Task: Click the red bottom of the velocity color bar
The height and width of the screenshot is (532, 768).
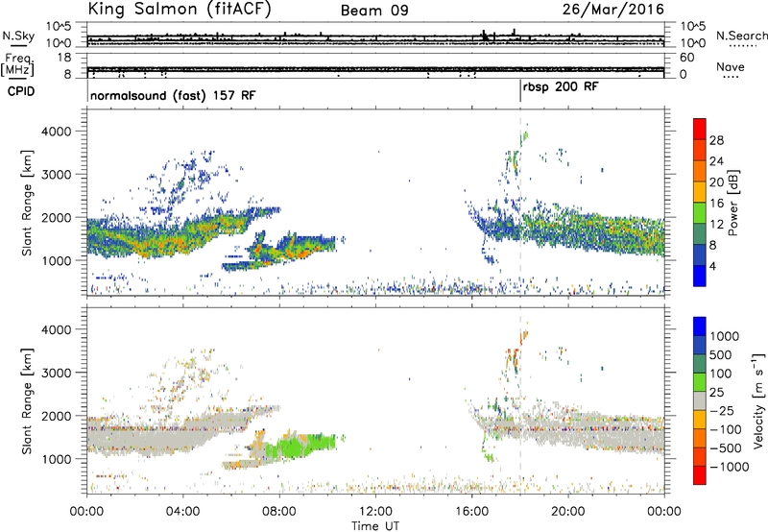Action: [700, 475]
